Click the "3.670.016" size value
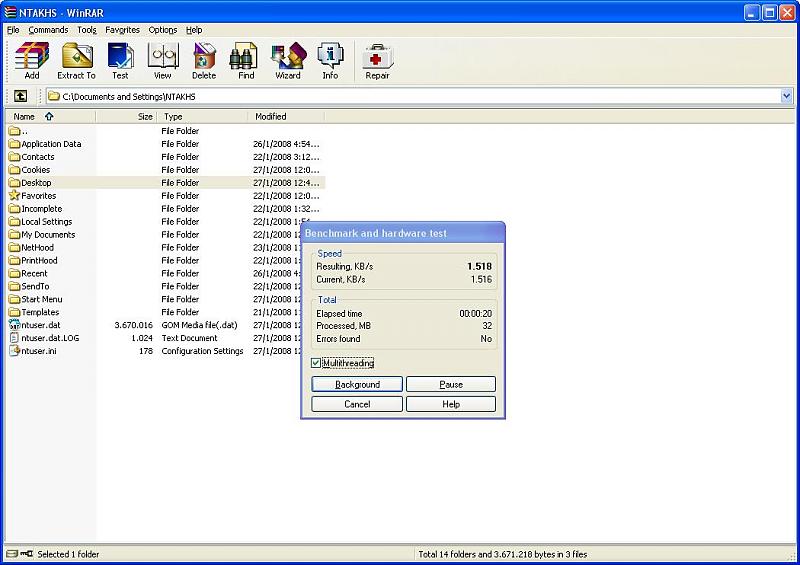 (x=134, y=325)
